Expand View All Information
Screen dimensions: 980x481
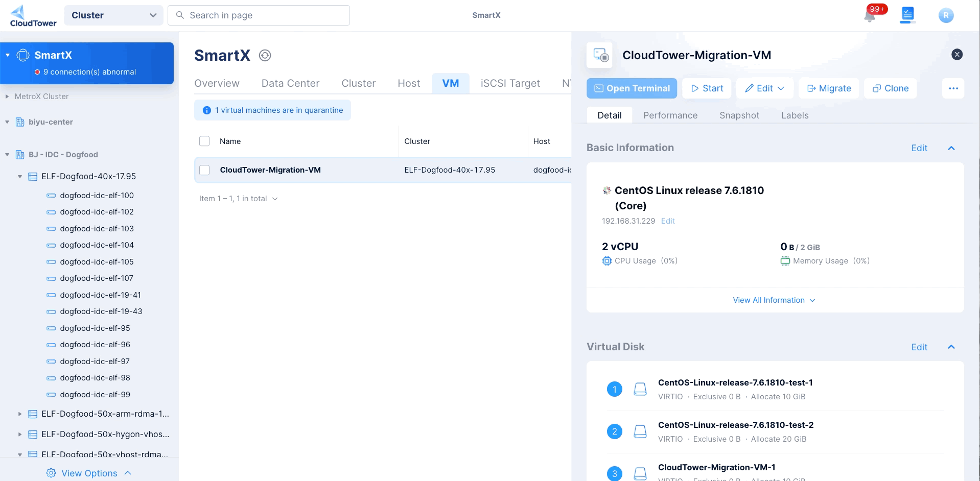pyautogui.click(x=774, y=300)
